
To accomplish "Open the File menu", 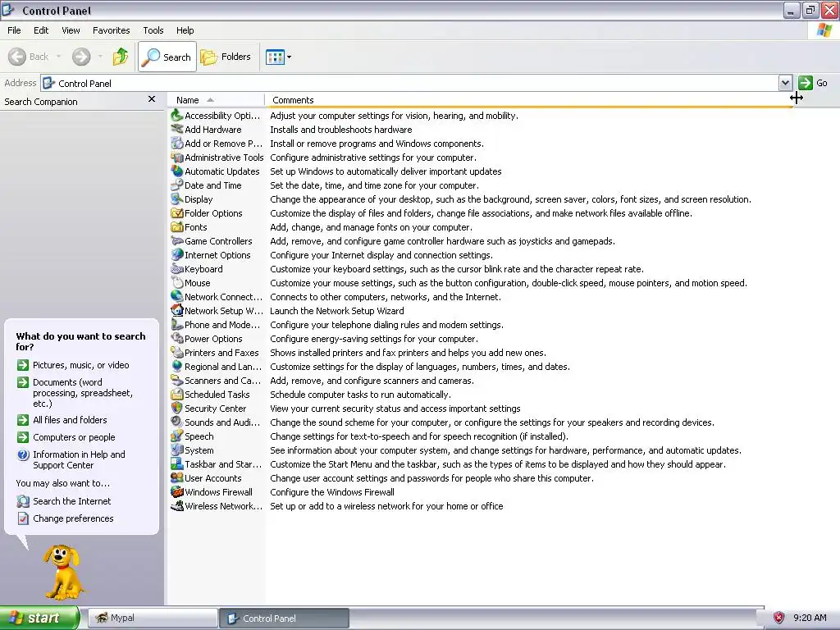I will pos(14,30).
